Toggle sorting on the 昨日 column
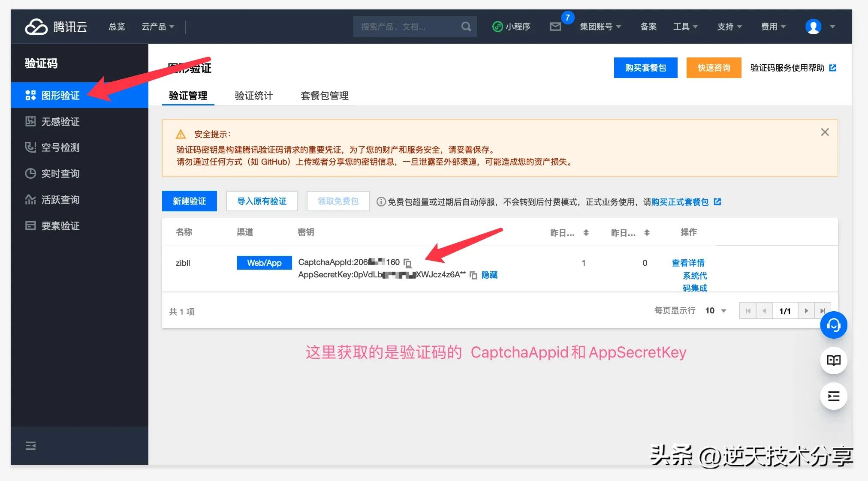The width and height of the screenshot is (868, 481). 585,232
